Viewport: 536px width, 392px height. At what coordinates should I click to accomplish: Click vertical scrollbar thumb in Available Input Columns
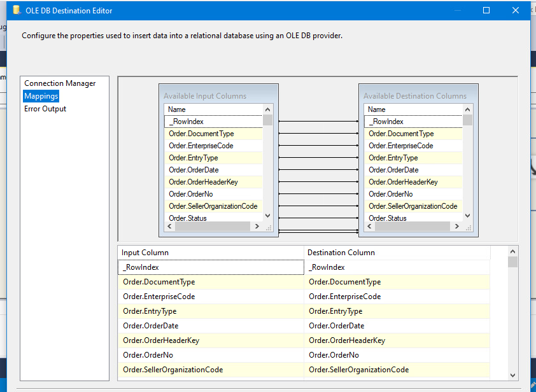(x=267, y=120)
